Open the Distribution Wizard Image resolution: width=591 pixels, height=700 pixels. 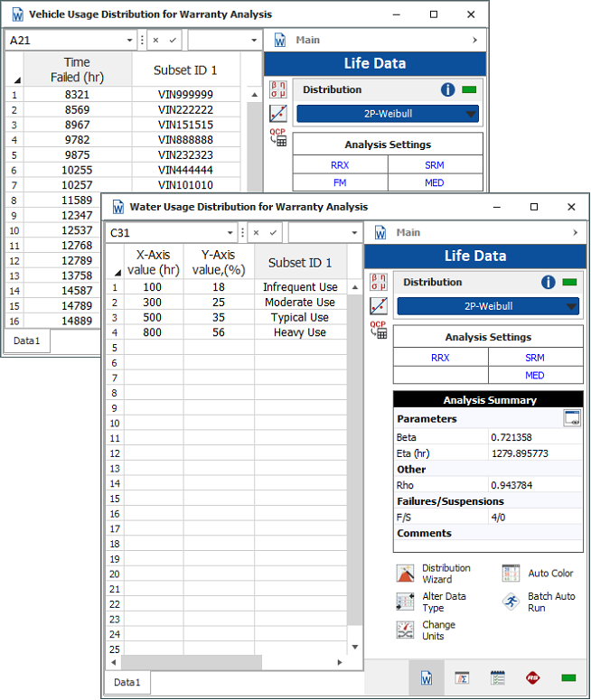(x=405, y=574)
